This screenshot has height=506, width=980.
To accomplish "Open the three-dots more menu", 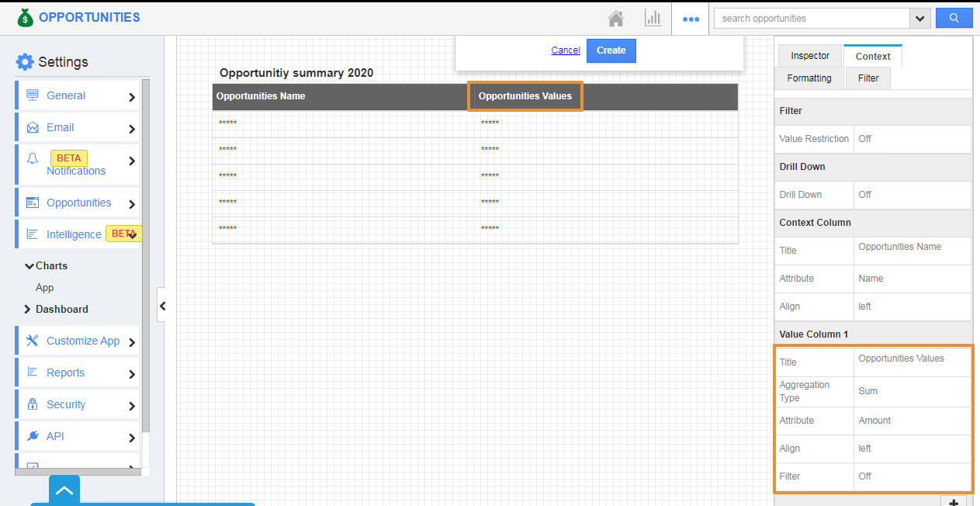I will [691, 19].
